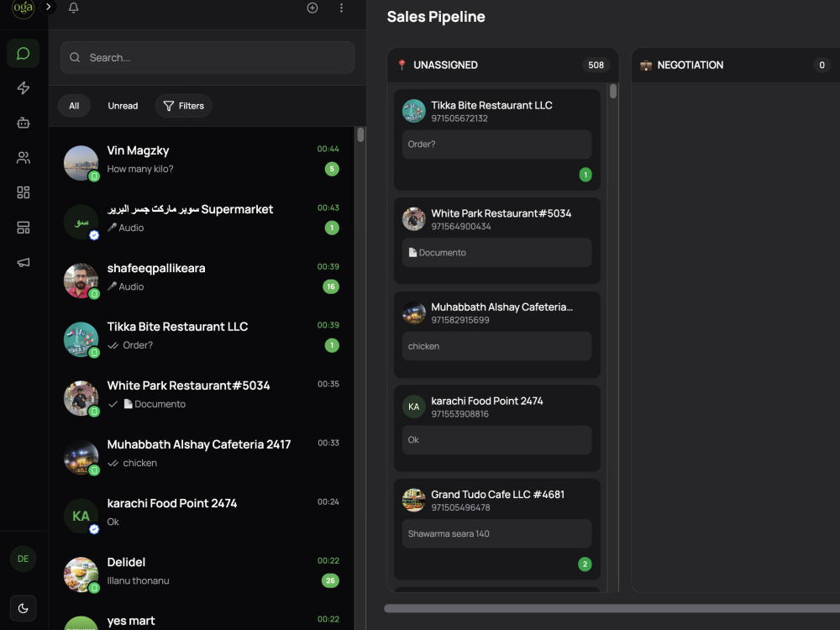Screen dimensions: 840x630
Task: Open the megaphone campaigns icon
Action: pos(23,262)
